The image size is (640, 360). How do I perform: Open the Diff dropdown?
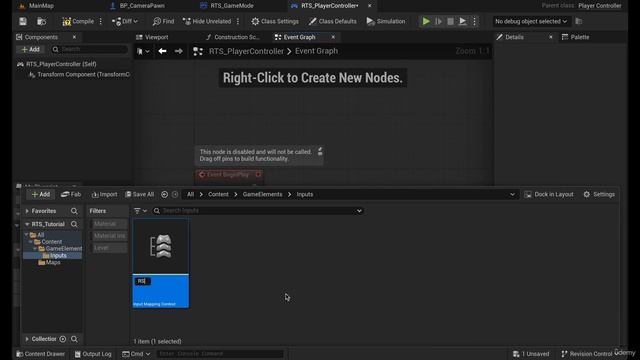coord(125,21)
